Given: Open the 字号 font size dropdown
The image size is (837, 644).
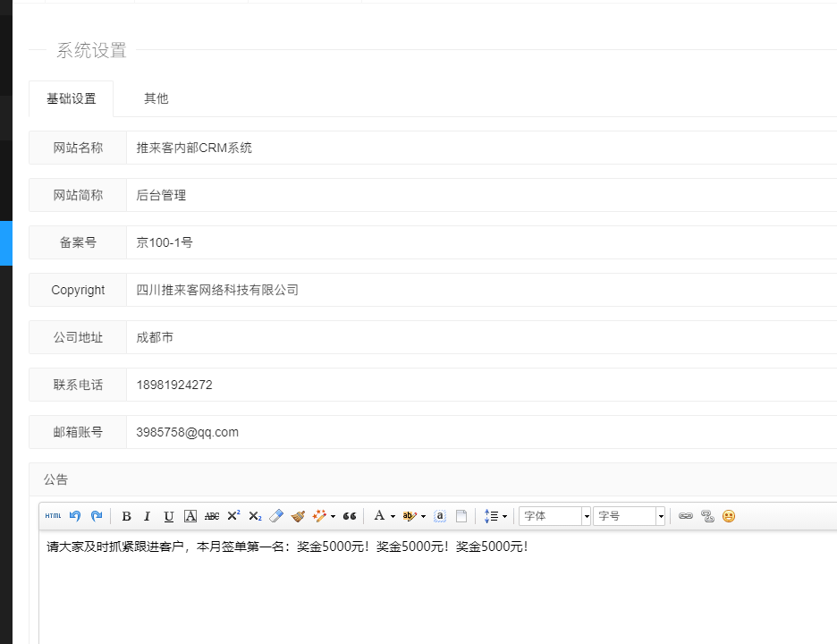Looking at the screenshot, I should coord(629,516).
